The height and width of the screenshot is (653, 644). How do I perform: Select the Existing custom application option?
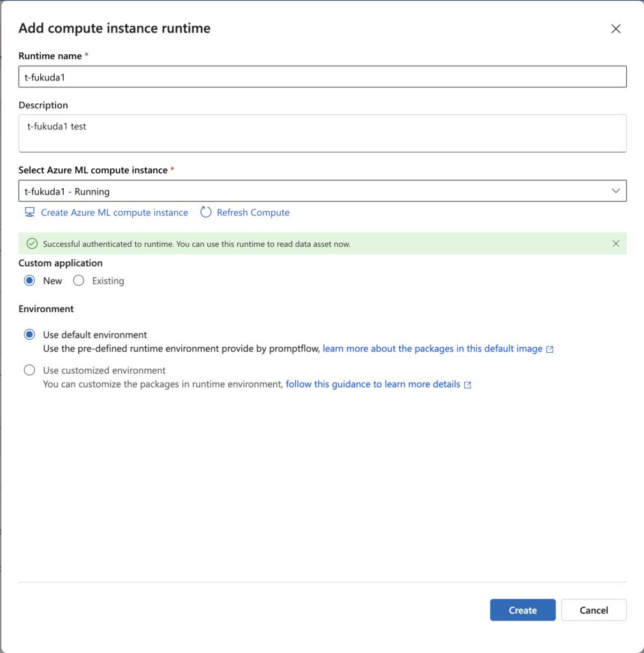click(79, 281)
